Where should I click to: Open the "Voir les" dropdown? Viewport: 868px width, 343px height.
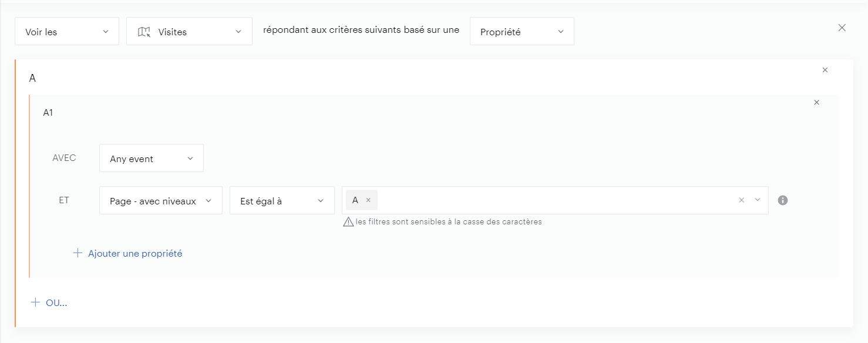[x=66, y=32]
